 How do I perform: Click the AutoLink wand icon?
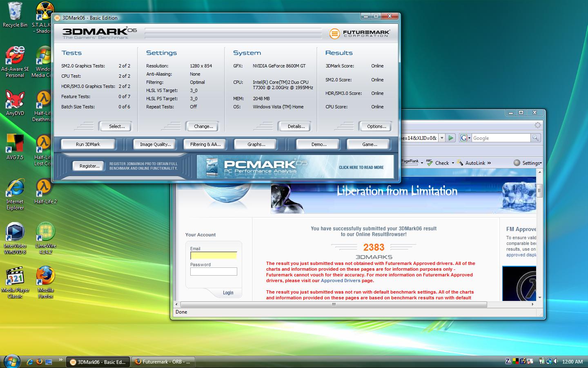[x=460, y=163]
